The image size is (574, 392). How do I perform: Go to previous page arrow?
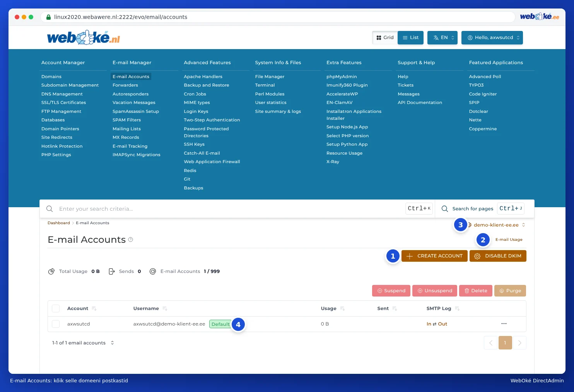(x=490, y=343)
